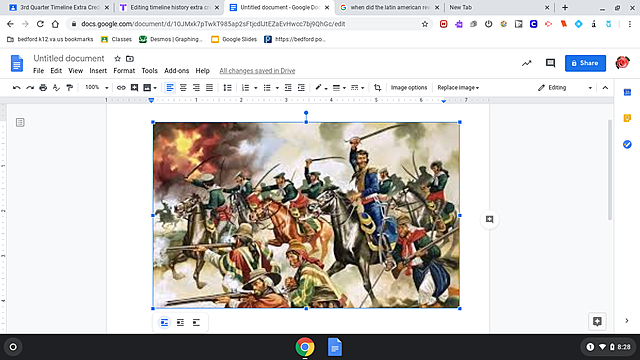Decrease the indent
The width and height of the screenshot is (640, 360).
288,87
